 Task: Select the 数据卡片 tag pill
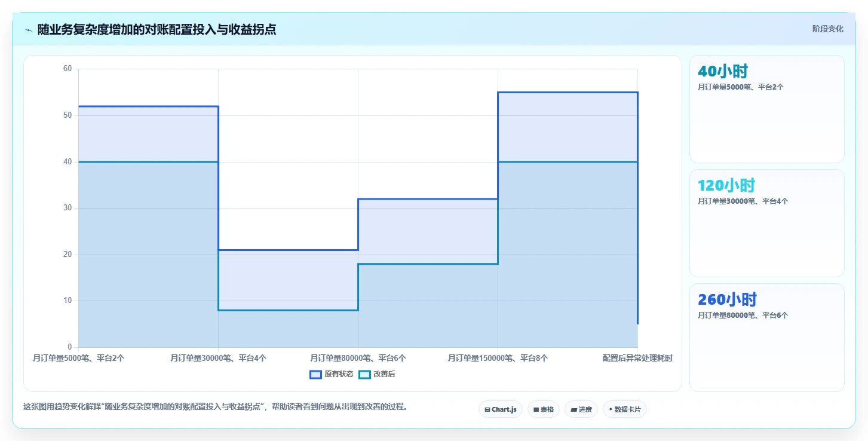(625, 409)
